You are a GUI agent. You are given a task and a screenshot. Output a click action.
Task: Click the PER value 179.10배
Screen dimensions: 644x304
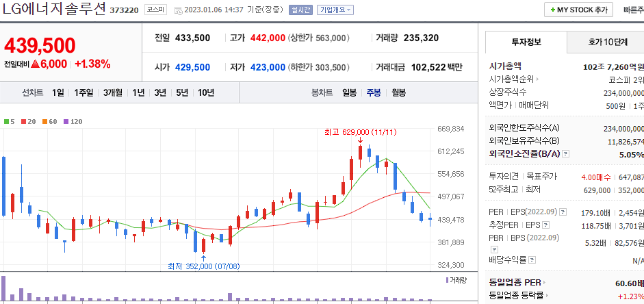click(596, 213)
